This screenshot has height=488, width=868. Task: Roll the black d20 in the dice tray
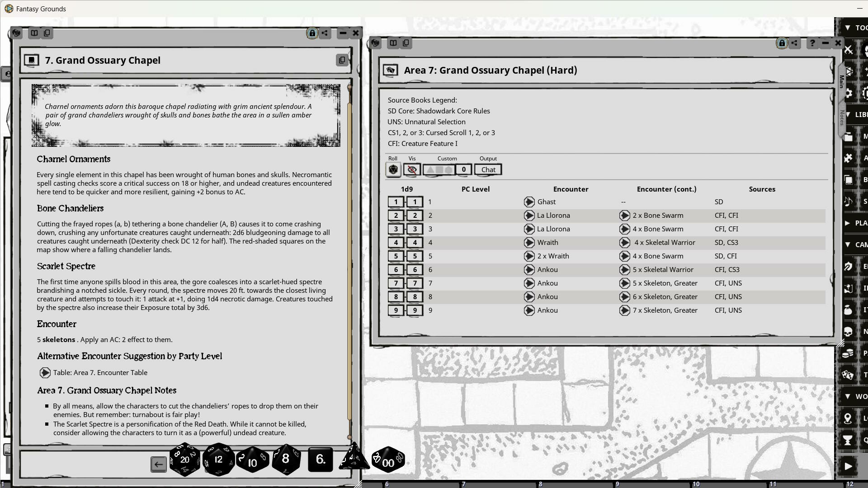coord(184,460)
